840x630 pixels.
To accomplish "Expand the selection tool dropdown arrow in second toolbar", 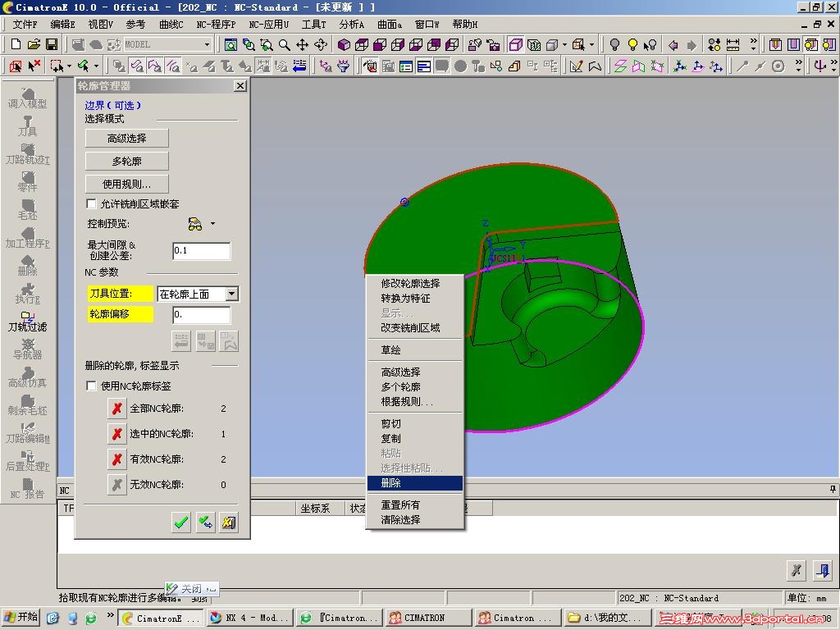I will pyautogui.click(x=69, y=66).
